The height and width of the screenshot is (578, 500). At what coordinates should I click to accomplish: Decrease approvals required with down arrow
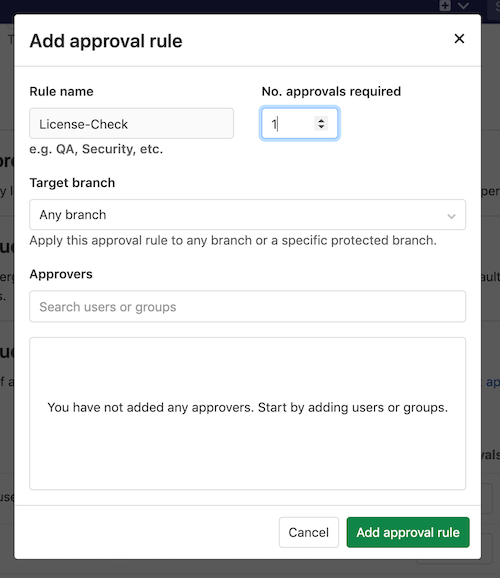click(321, 127)
